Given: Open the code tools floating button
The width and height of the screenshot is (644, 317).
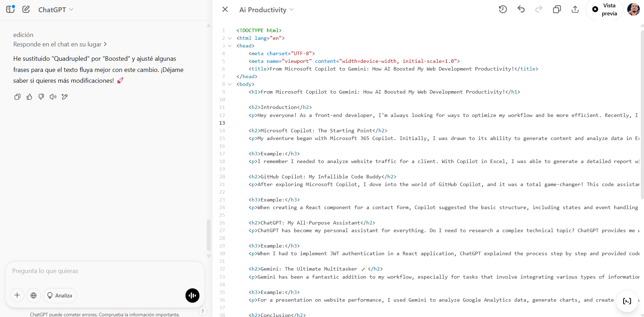Looking at the screenshot, I should coord(627,301).
